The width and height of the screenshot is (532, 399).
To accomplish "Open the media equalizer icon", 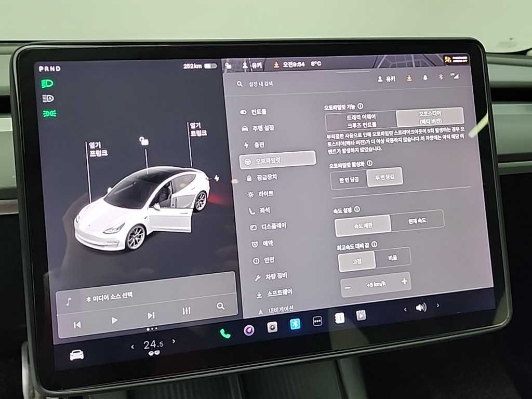I will [187, 311].
